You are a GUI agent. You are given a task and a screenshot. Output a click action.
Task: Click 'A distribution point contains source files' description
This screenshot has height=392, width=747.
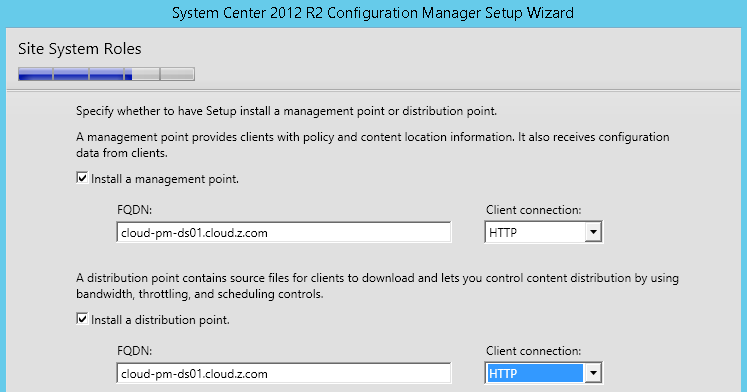(377, 286)
